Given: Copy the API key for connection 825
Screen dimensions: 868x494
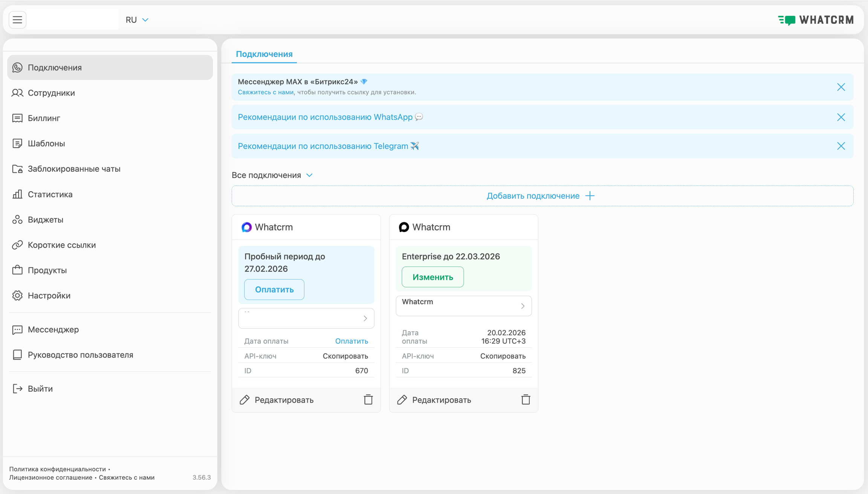Looking at the screenshot, I should [503, 356].
